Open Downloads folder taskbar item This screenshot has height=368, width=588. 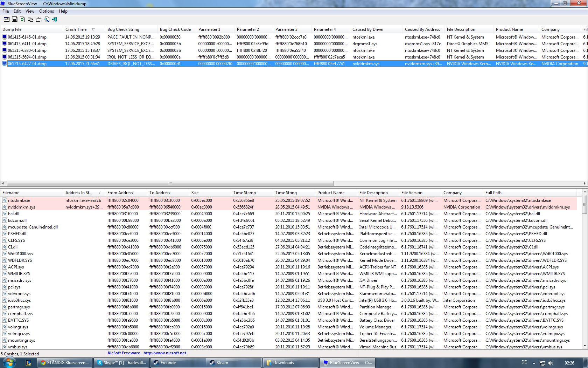[291, 363]
